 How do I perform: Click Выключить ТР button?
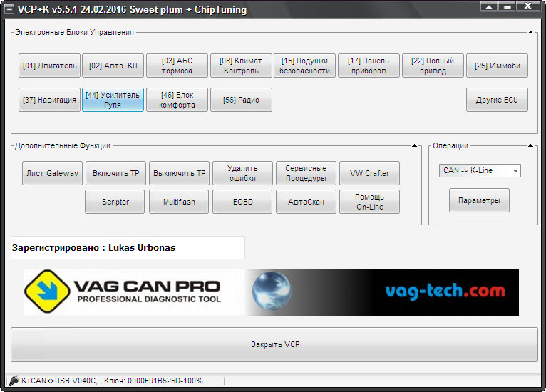point(180,173)
